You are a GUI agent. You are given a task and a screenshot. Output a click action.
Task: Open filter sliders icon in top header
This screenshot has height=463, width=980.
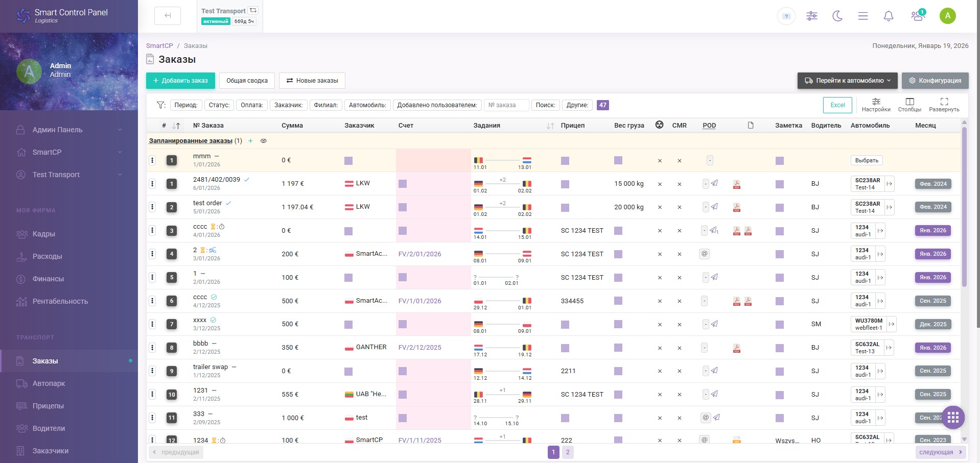click(812, 16)
